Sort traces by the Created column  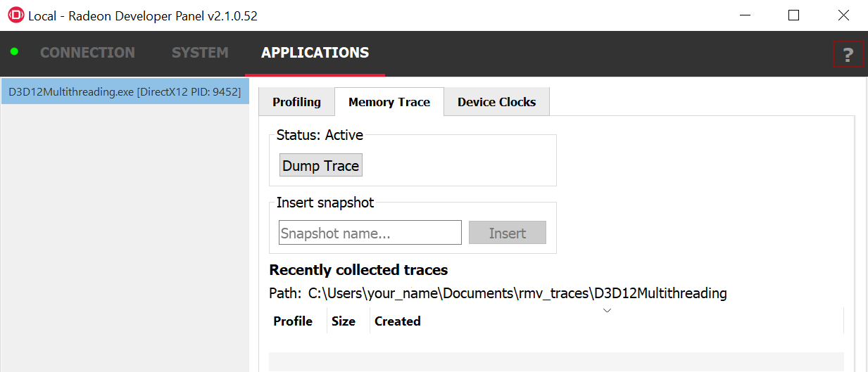[x=398, y=321]
